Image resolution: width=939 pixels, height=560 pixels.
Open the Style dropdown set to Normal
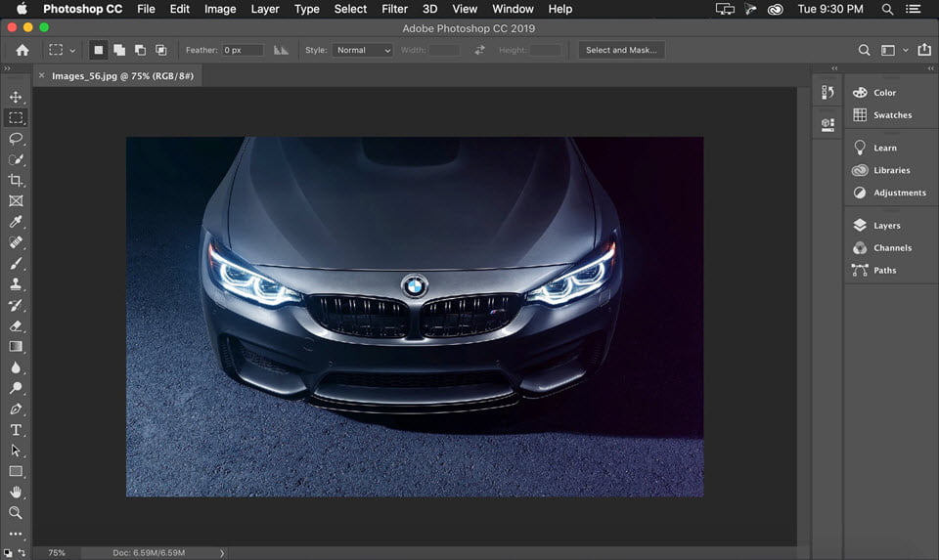click(362, 50)
